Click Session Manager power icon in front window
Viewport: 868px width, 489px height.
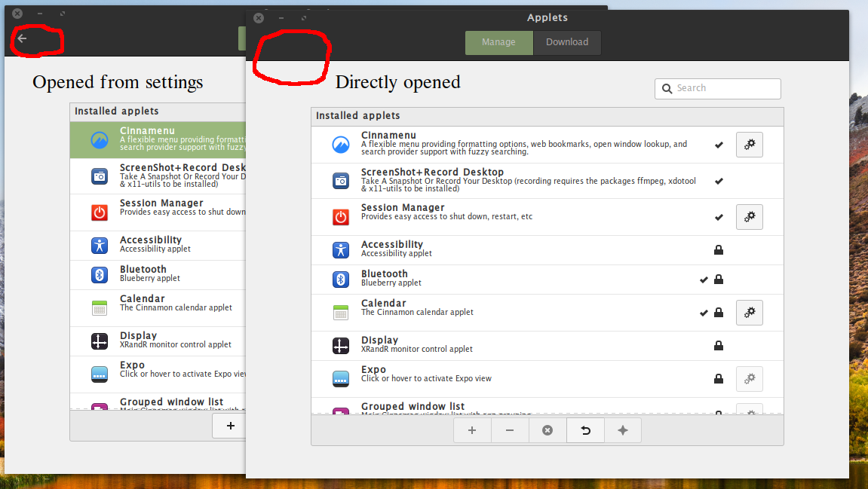(x=340, y=217)
